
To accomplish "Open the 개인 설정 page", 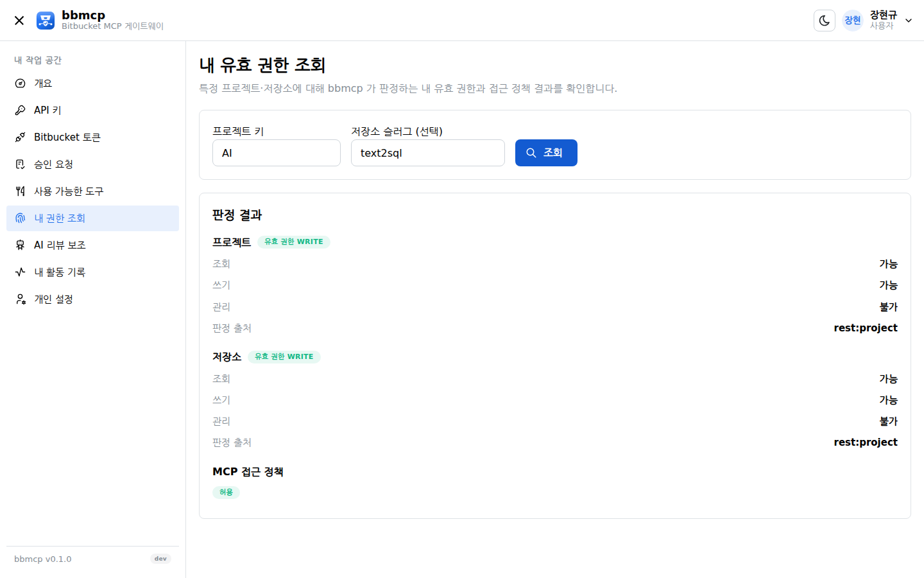I will (92, 299).
